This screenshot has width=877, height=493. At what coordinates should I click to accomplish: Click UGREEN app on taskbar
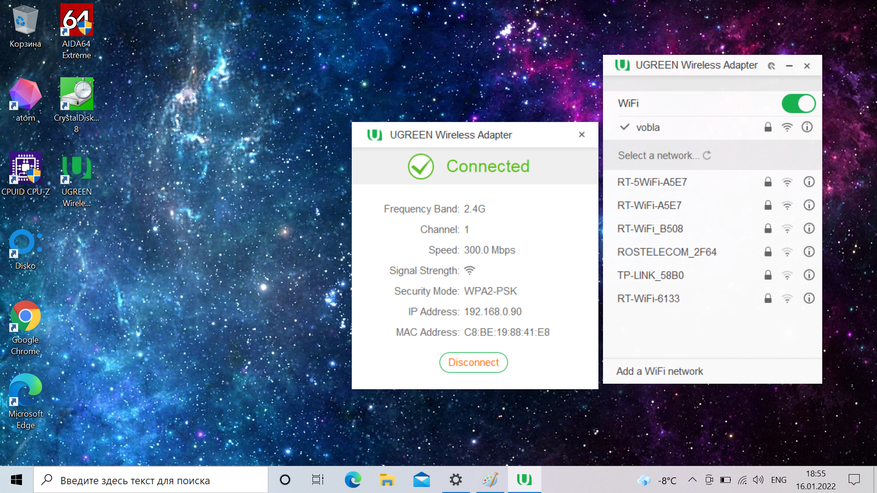point(524,480)
